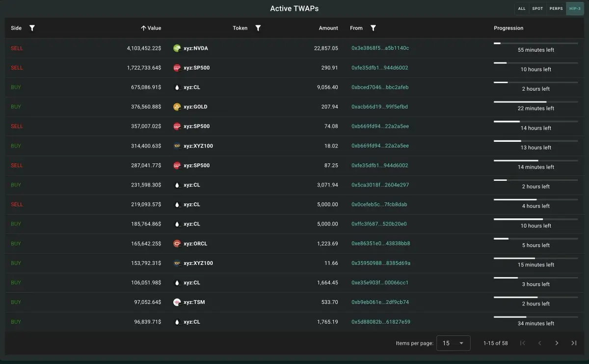Click the CL drop icon in 219,093.57$ row

[177, 205]
